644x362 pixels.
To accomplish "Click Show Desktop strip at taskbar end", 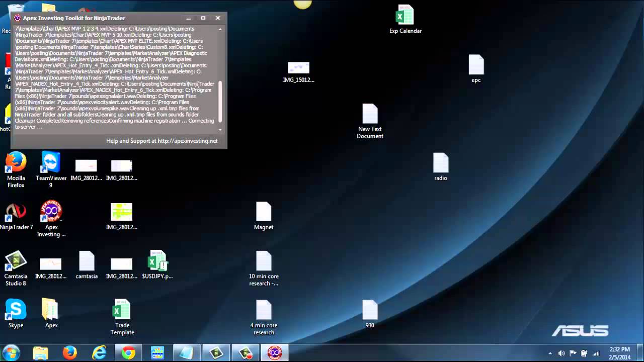I will [x=640, y=353].
